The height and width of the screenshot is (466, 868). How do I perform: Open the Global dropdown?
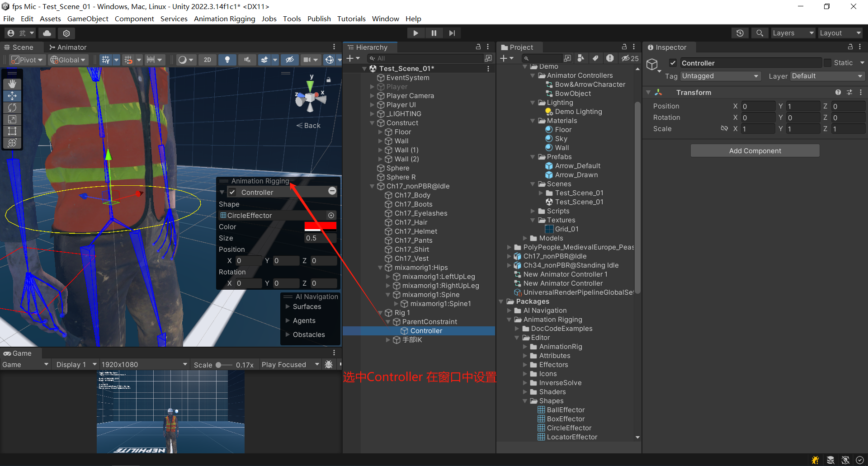pos(68,60)
